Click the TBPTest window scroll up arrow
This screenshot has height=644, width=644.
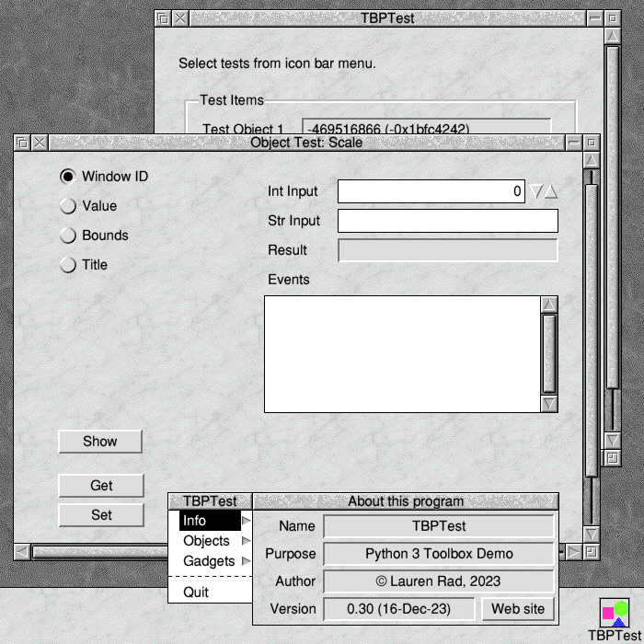(613, 36)
